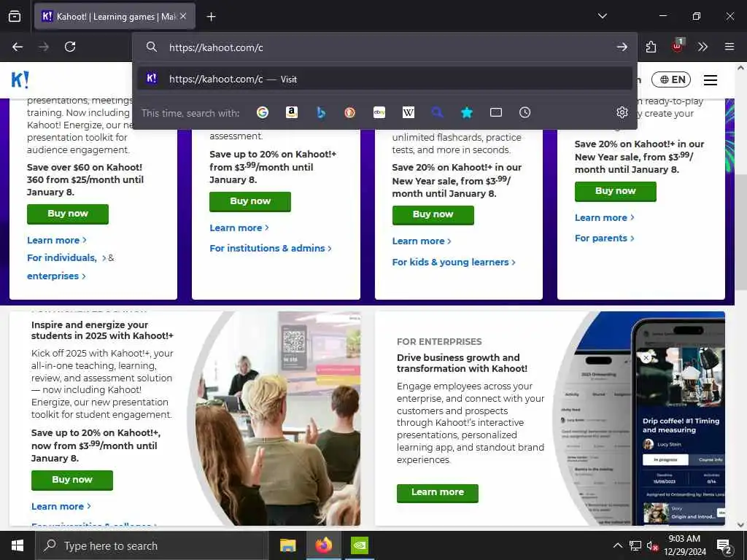Visit the https://kahoot.com/c suggestion

pyautogui.click(x=385, y=79)
